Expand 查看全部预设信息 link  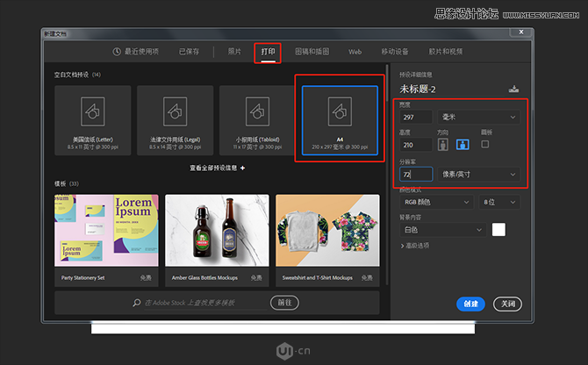tap(217, 168)
